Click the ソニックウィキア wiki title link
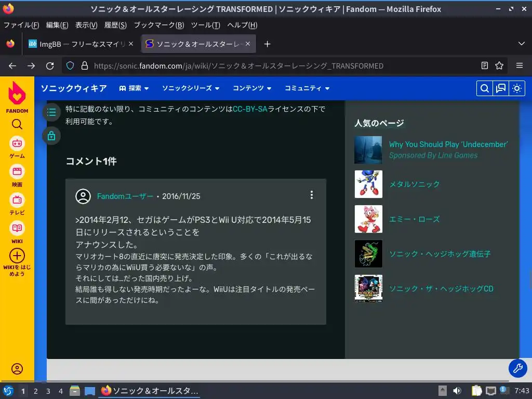Image resolution: width=532 pixels, height=399 pixels. (x=74, y=88)
